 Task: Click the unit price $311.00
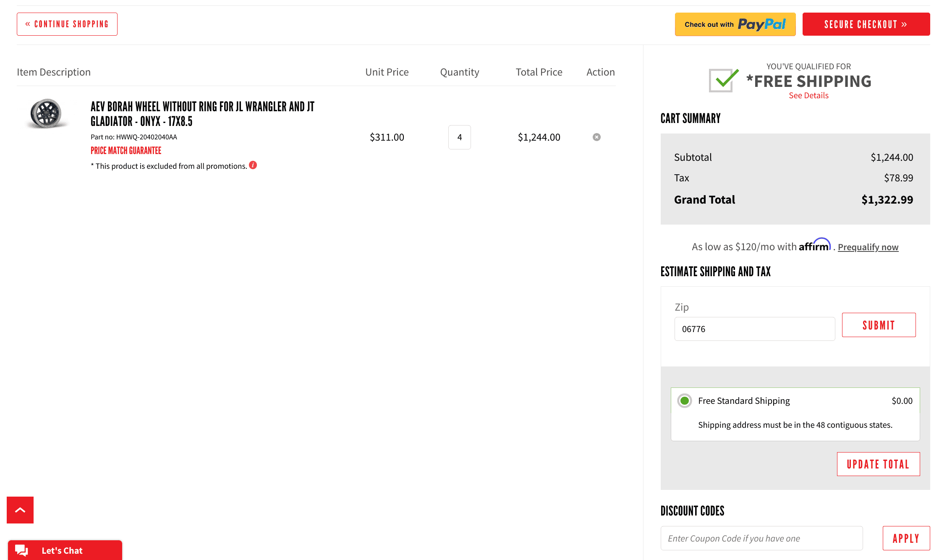pos(387,137)
